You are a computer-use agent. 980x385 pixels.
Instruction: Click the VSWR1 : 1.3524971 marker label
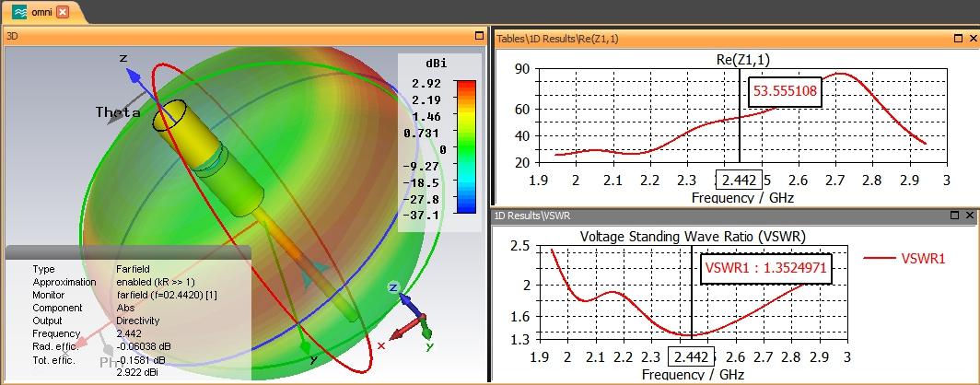[766, 268]
